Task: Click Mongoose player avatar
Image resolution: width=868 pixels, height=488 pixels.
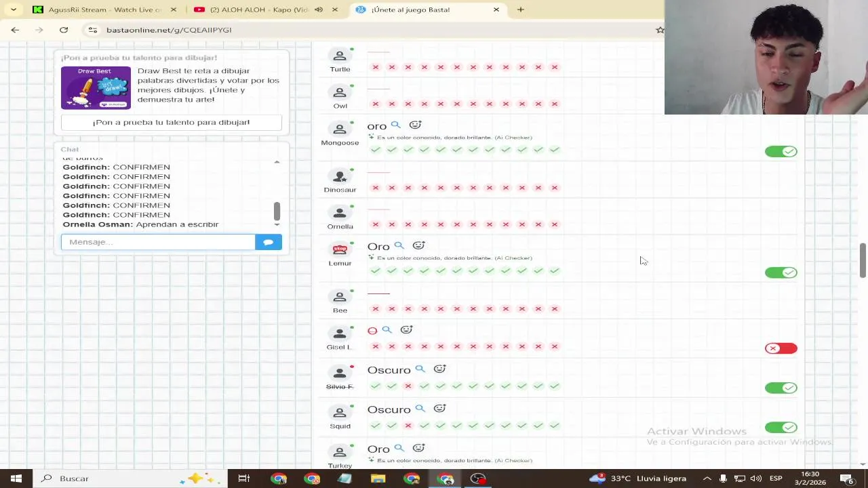Action: click(340, 128)
